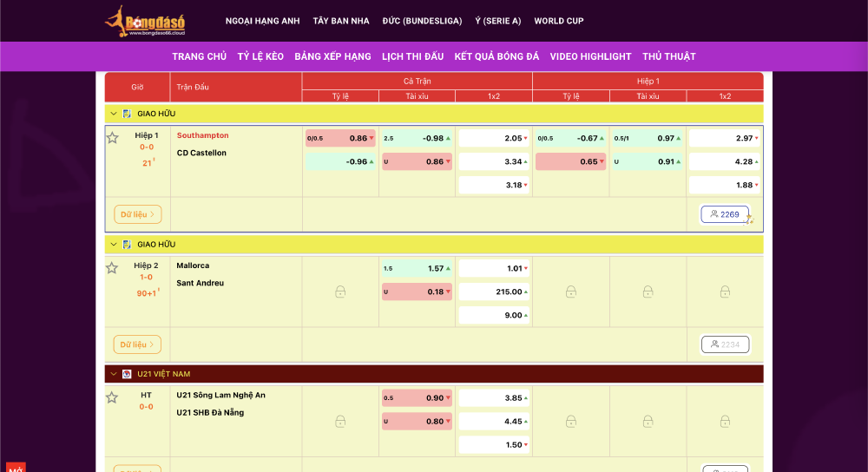Viewport: 868px width, 472px height.
Task: Favorite the U21 Sông Lam Nghệ An star
Action: (x=112, y=397)
